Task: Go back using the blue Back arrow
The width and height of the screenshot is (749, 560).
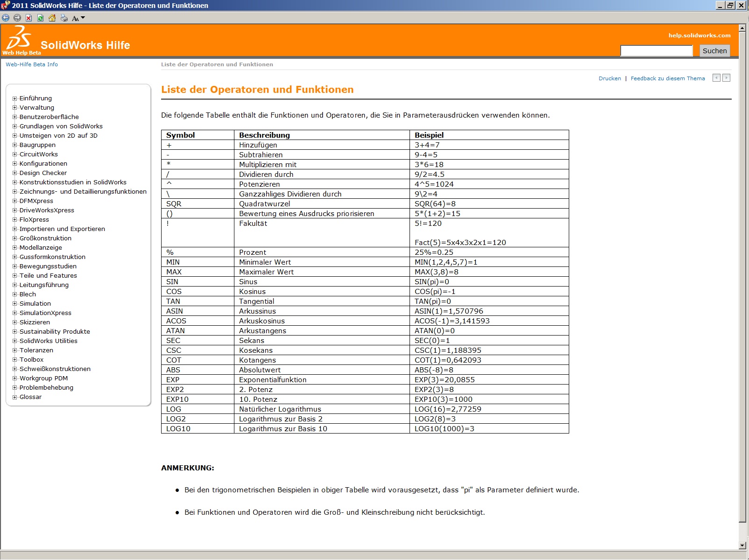Action: [6, 18]
